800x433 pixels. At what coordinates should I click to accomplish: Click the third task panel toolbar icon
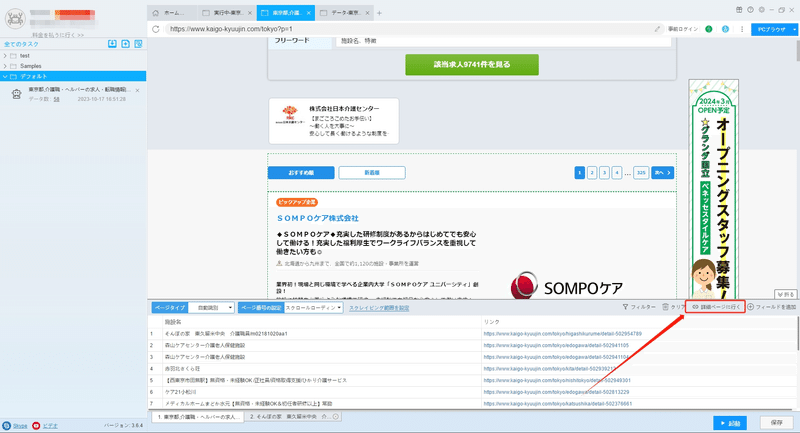[x=138, y=44]
